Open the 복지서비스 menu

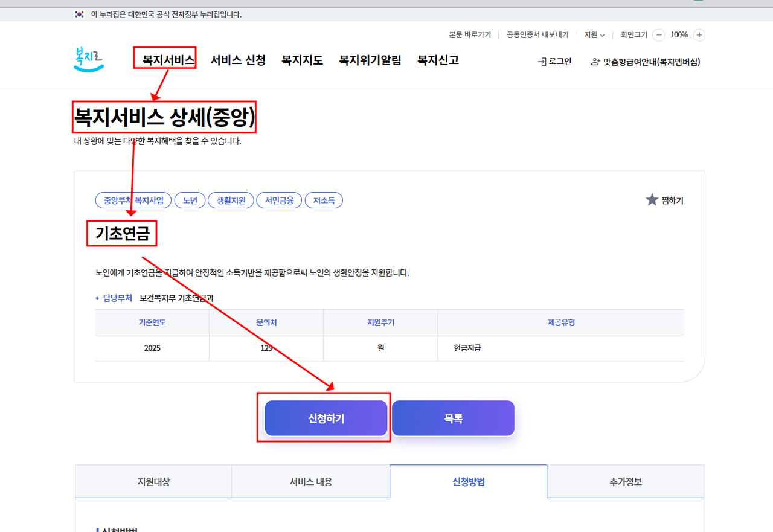pyautogui.click(x=168, y=60)
